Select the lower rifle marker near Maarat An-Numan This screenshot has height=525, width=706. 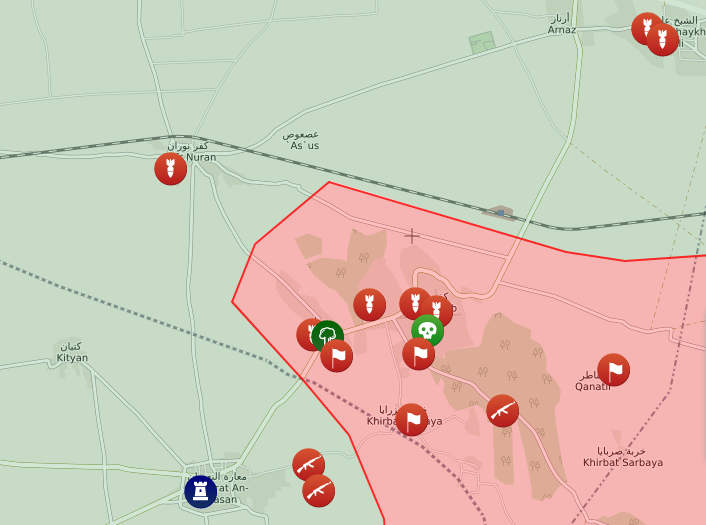click(318, 491)
